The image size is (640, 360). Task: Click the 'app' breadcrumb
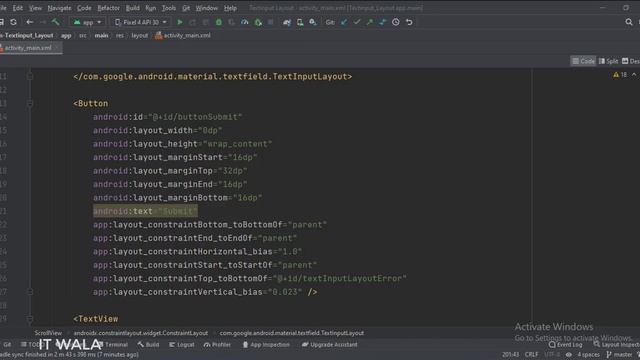click(66, 36)
